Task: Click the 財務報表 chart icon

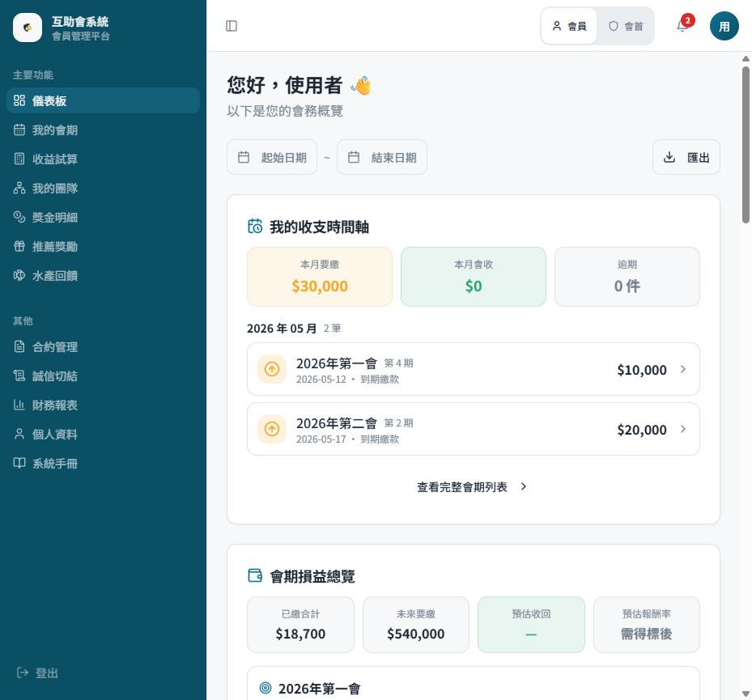Action: [x=19, y=405]
